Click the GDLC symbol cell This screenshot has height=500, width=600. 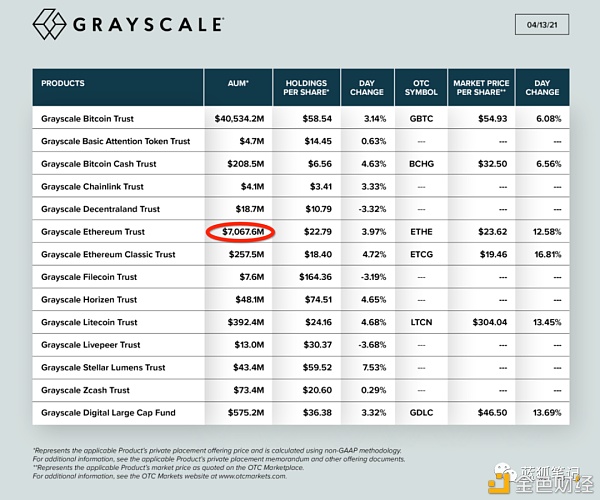tap(421, 413)
